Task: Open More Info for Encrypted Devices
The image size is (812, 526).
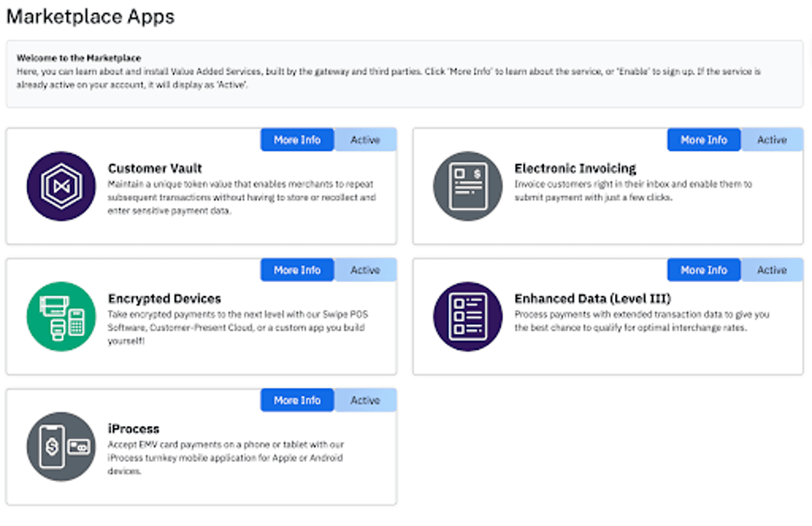Action: [x=297, y=269]
